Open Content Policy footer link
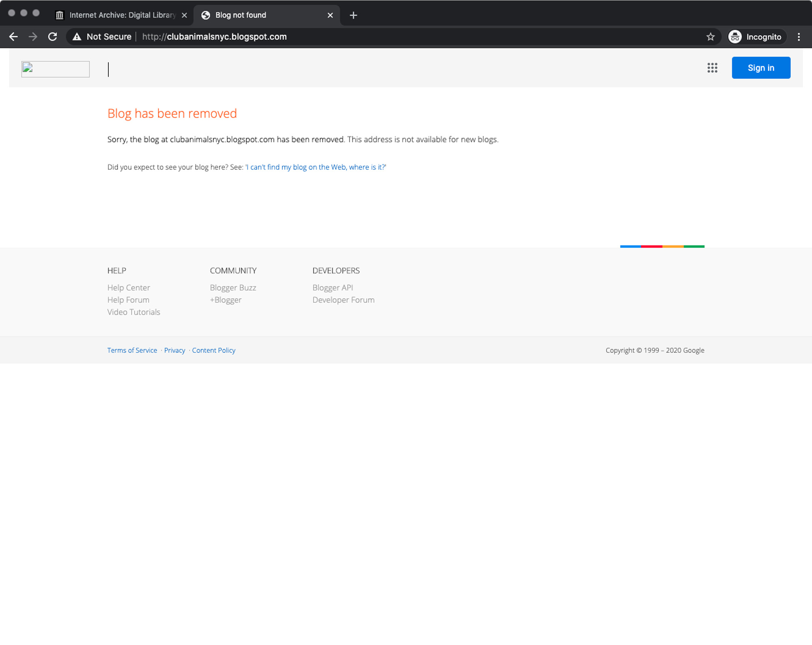The height and width of the screenshot is (645, 812). (214, 350)
